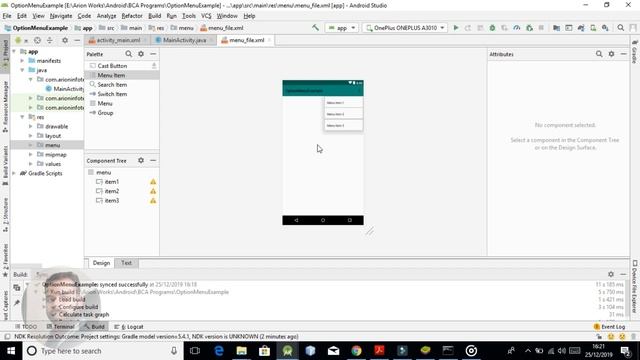The height and width of the screenshot is (360, 640).
Task: Open Attributes panel settings gear
Action: [611, 54]
